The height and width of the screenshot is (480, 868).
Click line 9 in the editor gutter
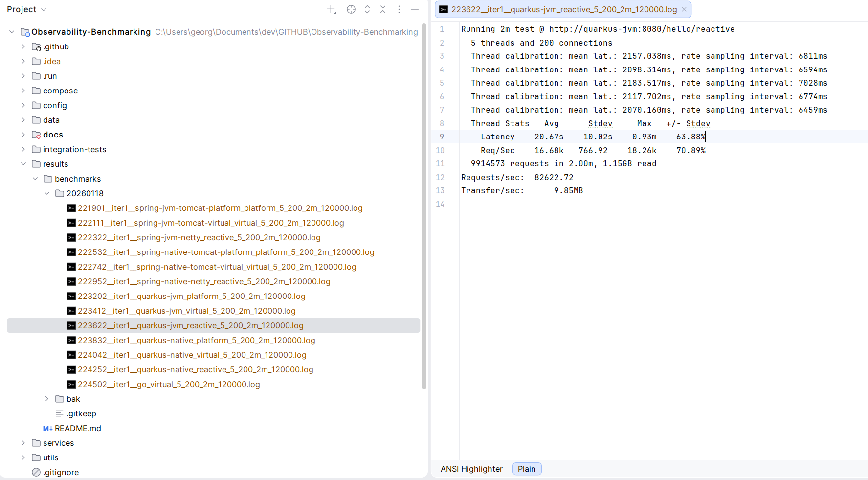(441, 137)
